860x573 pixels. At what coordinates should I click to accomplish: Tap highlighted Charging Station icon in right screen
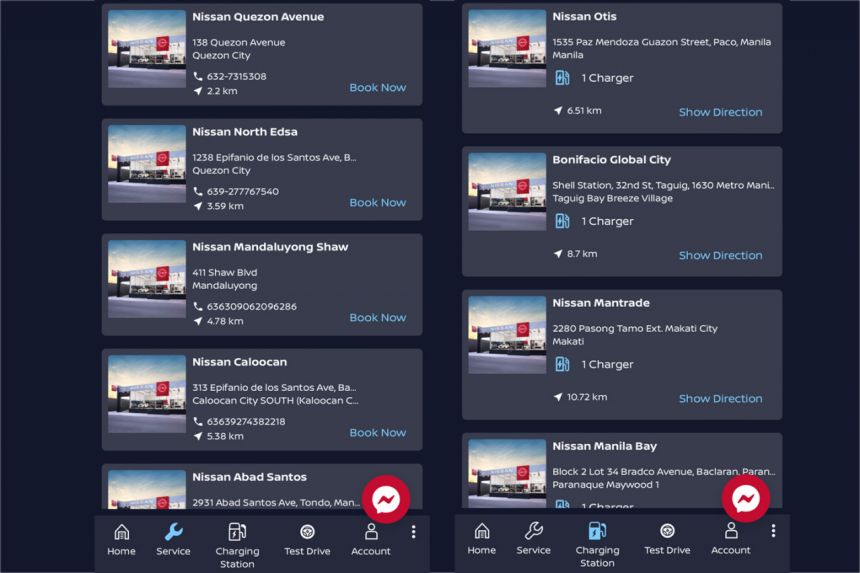point(597,530)
